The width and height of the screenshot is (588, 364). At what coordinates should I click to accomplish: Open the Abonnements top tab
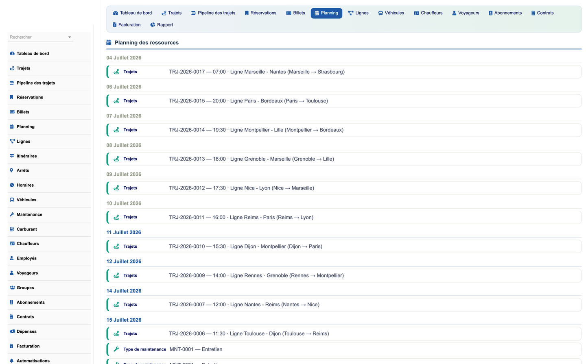pos(505,13)
